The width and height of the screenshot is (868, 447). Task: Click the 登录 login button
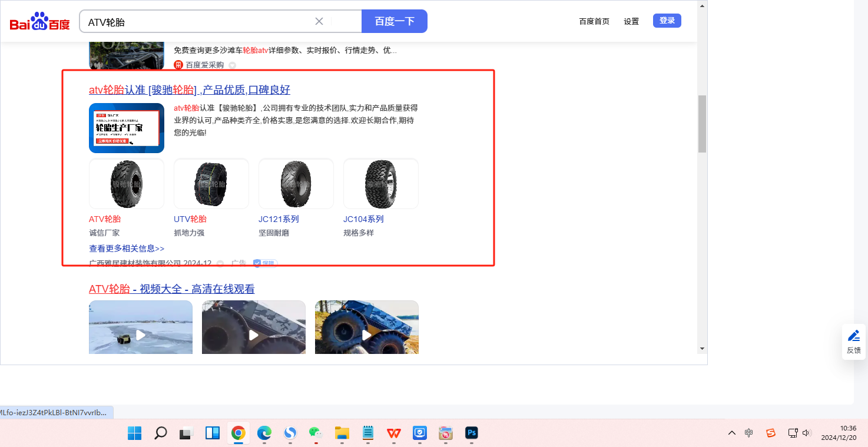(667, 21)
